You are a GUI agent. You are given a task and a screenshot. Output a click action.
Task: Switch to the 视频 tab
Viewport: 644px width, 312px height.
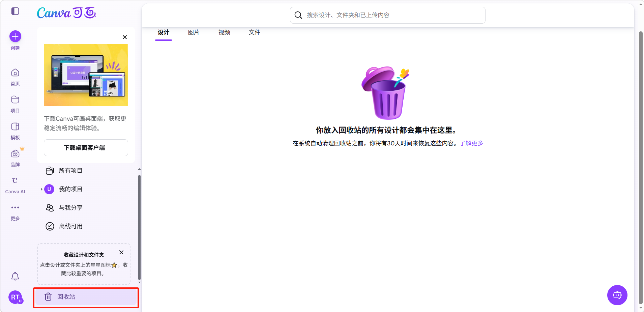[x=224, y=32]
